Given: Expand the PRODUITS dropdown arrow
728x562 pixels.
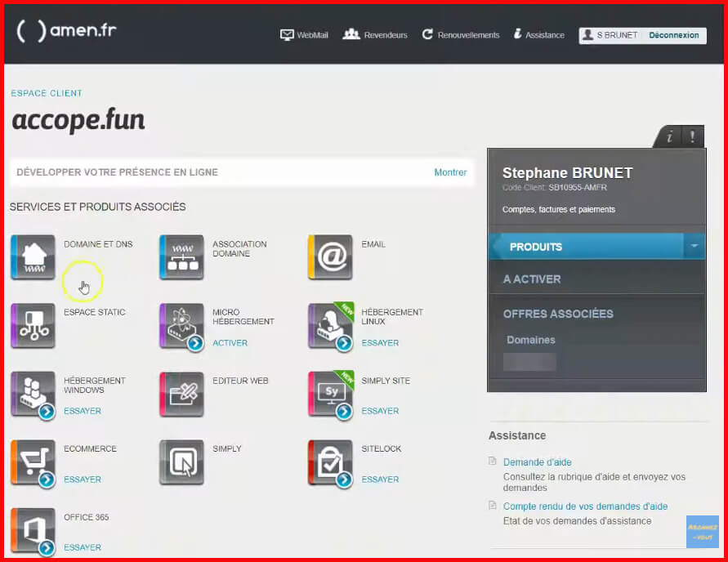Looking at the screenshot, I should click(695, 246).
